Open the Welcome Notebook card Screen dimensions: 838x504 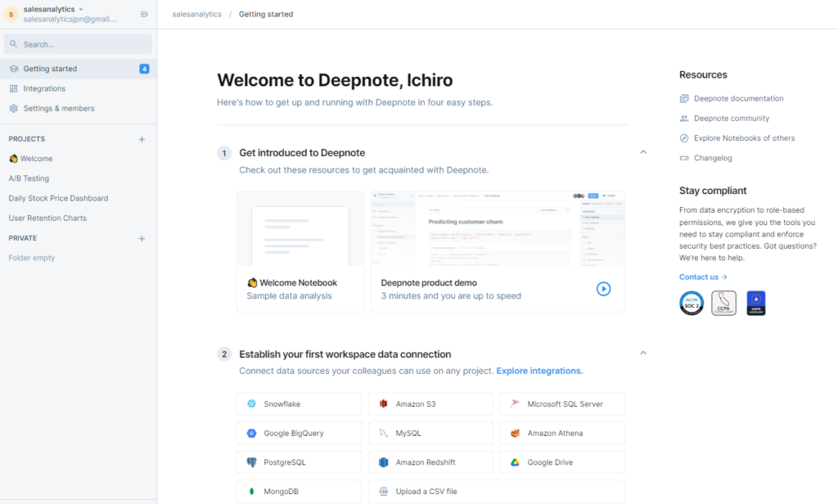[x=300, y=252]
